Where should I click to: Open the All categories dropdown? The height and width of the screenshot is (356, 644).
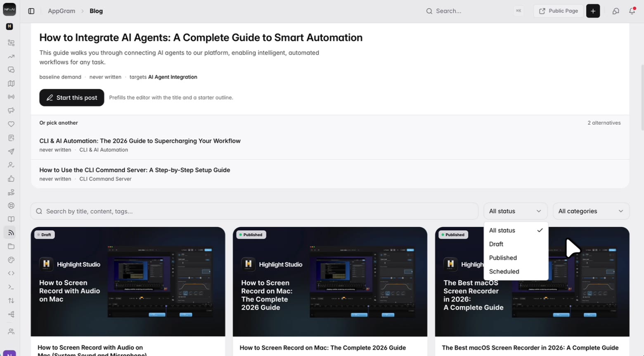coord(591,211)
